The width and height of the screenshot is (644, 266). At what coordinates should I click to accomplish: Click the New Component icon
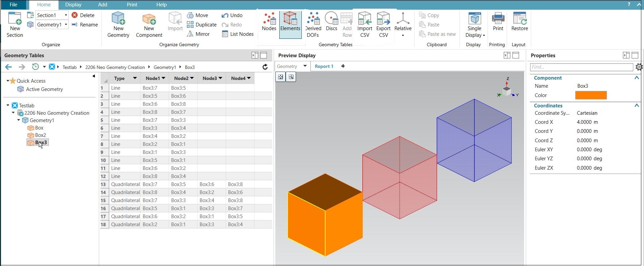[149, 24]
